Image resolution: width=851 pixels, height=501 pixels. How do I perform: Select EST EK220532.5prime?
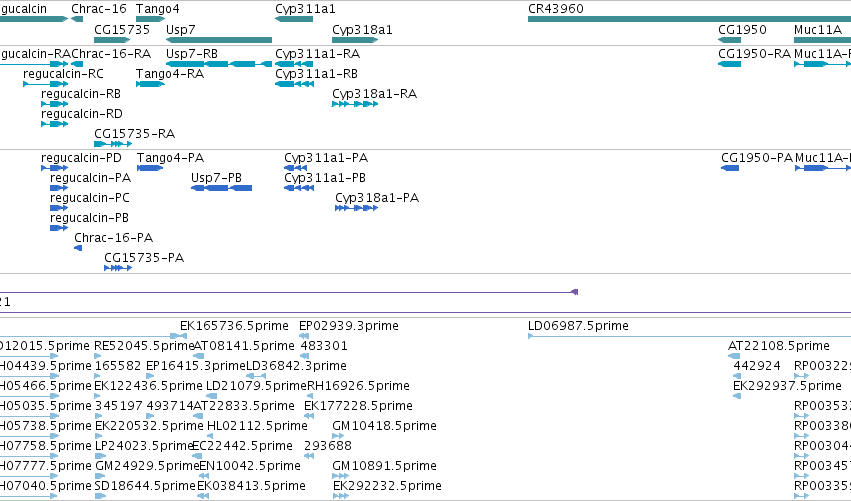149,425
